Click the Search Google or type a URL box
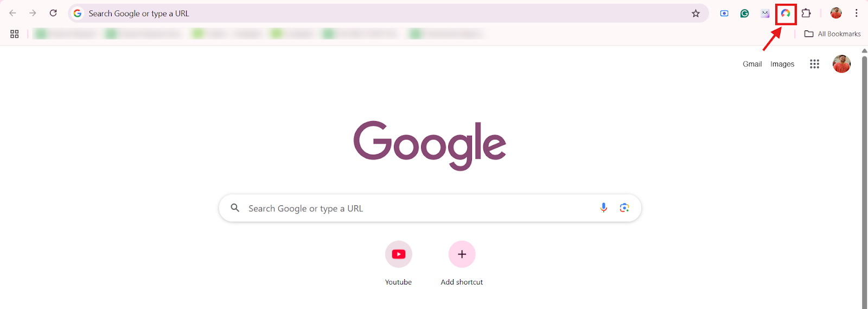The height and width of the screenshot is (309, 868). click(430, 208)
